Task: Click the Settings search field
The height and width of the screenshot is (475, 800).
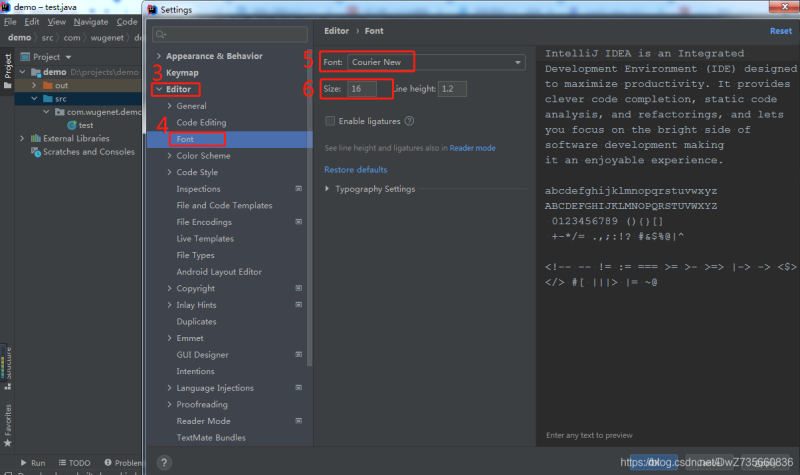Action: (x=230, y=34)
